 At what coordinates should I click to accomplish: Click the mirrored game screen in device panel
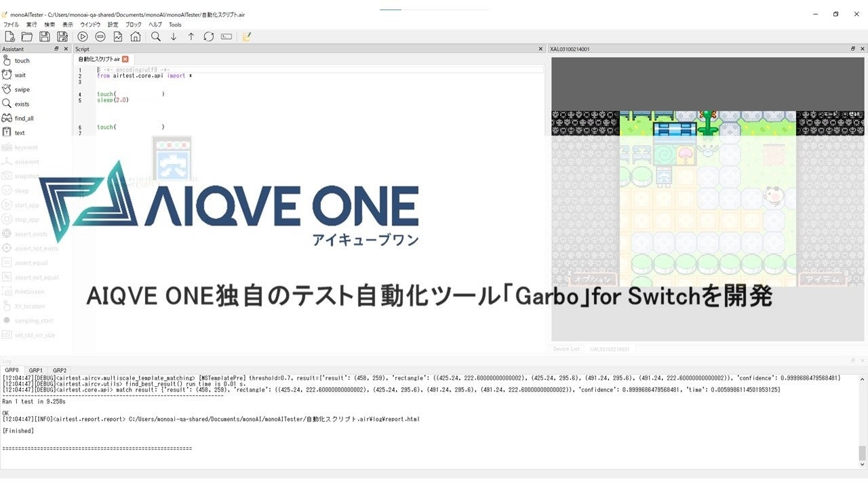(x=707, y=199)
